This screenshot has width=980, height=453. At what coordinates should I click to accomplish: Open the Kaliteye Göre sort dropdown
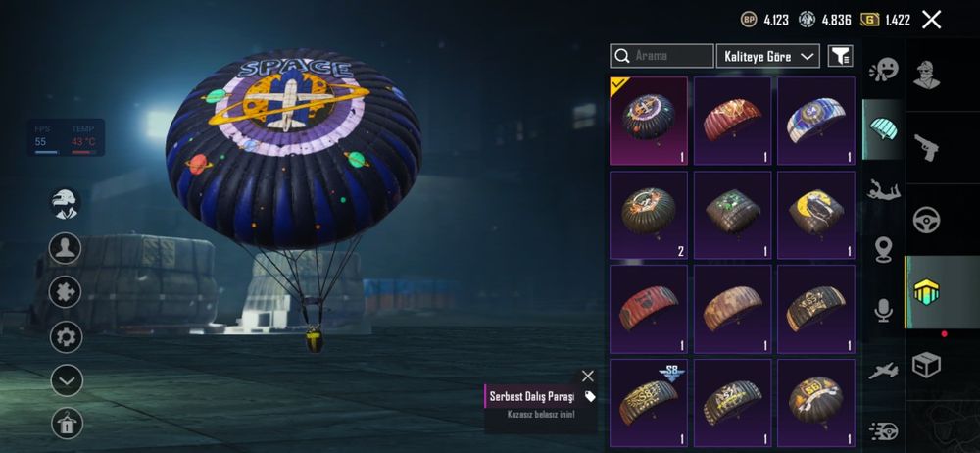(x=767, y=56)
